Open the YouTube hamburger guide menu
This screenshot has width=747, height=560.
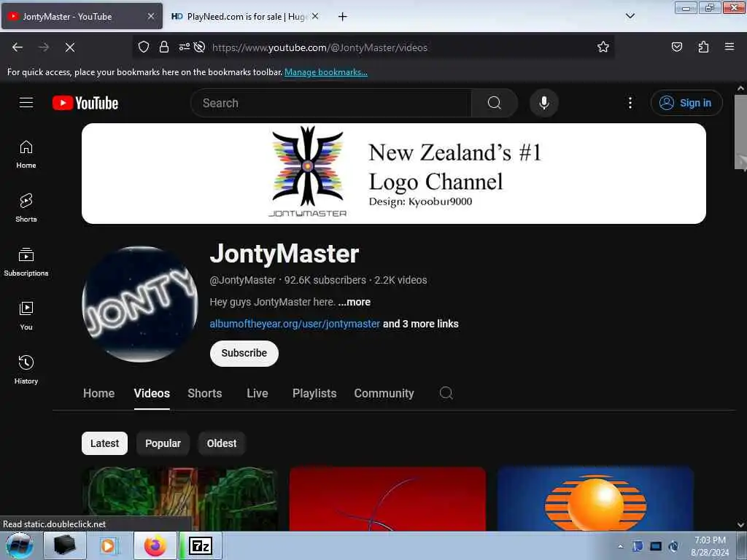pyautogui.click(x=26, y=102)
